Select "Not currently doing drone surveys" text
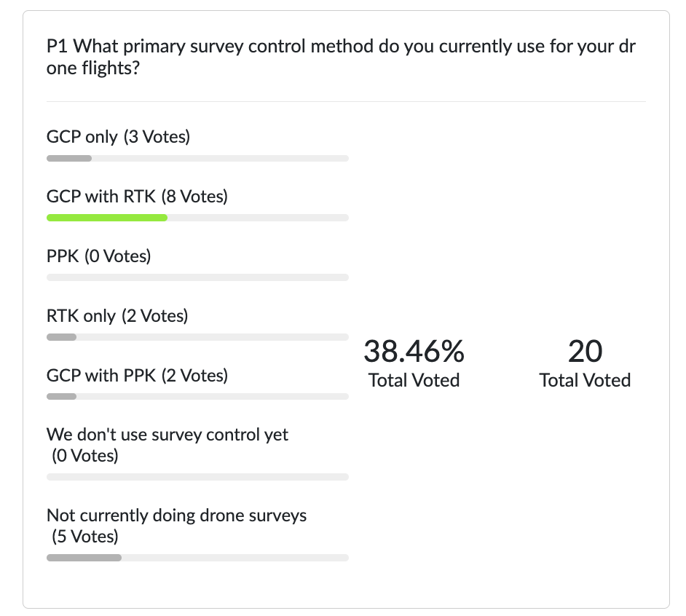This screenshot has height=616, width=686. [177, 516]
